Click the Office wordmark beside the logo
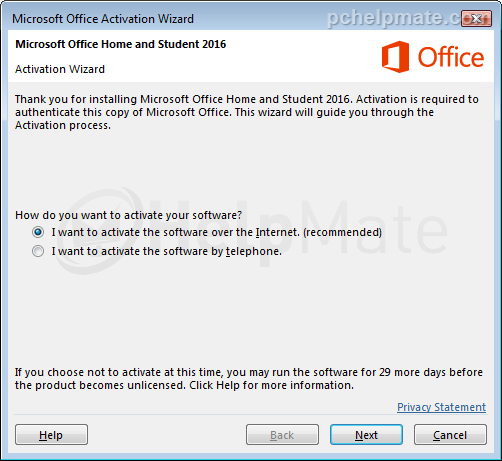Screen dimensions: 502x461 point(451,57)
